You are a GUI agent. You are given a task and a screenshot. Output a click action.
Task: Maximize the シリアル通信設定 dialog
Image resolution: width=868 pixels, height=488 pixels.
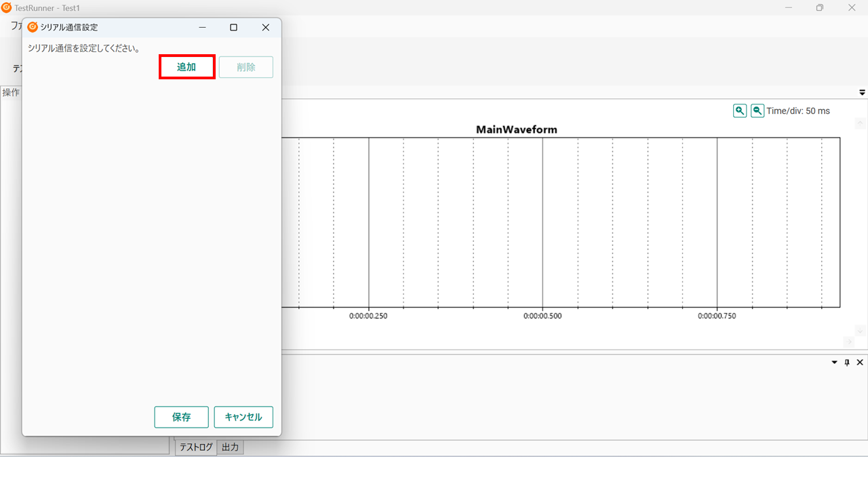point(233,27)
